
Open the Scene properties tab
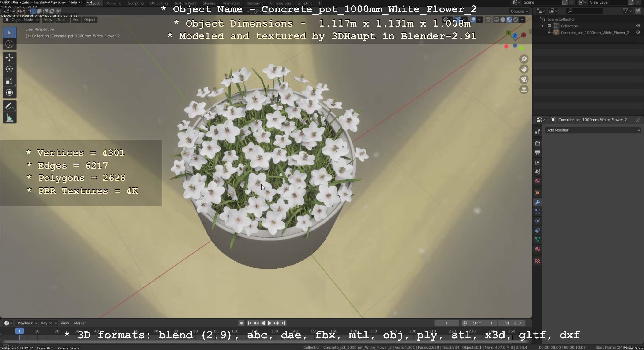pyautogui.click(x=538, y=172)
